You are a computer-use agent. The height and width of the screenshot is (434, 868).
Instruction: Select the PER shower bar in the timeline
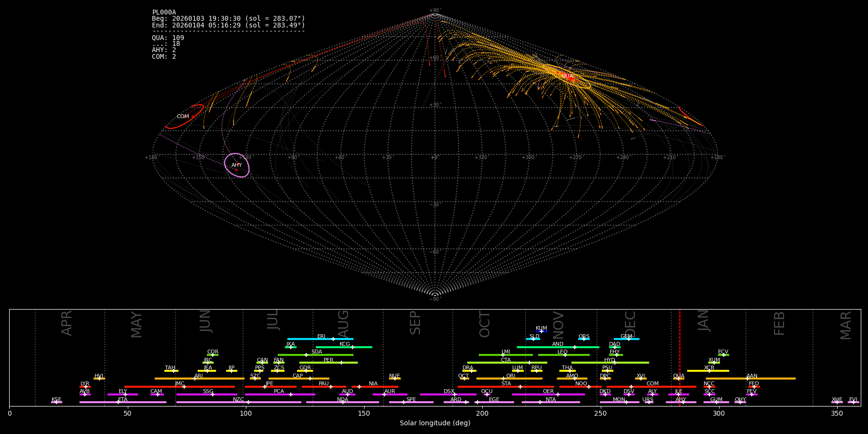pos(328,363)
